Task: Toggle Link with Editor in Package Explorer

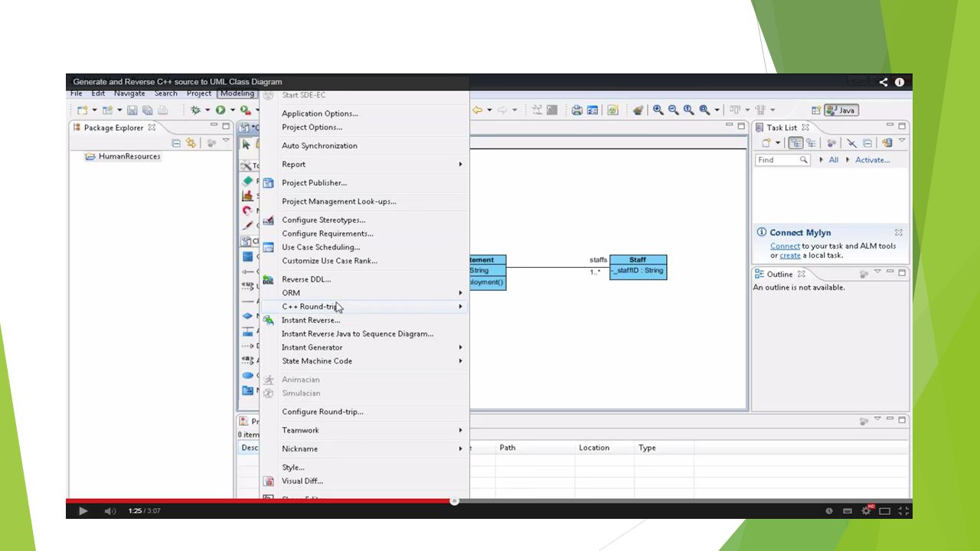Action: point(191,143)
